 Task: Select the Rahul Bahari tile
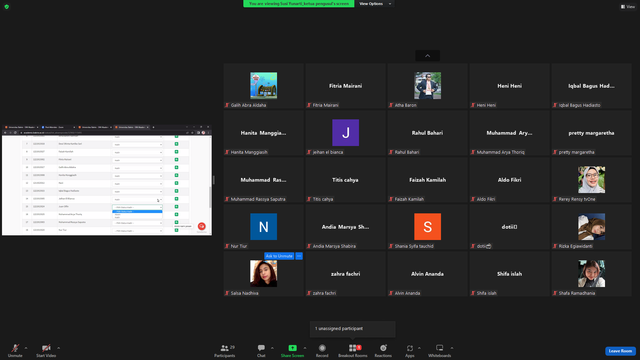[427, 133]
